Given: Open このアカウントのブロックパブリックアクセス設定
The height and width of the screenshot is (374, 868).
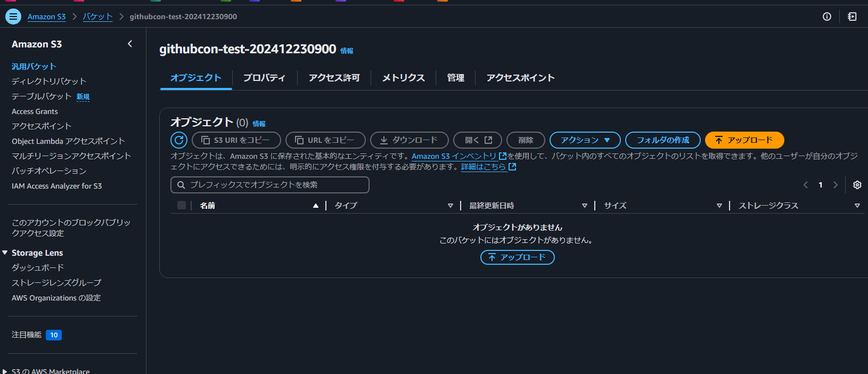Looking at the screenshot, I should (71, 227).
